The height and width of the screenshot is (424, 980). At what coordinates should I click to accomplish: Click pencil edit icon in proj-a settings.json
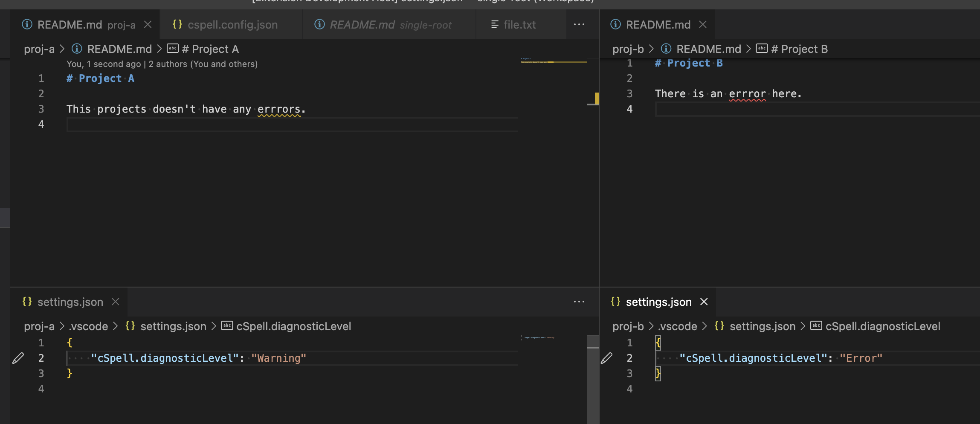18,358
